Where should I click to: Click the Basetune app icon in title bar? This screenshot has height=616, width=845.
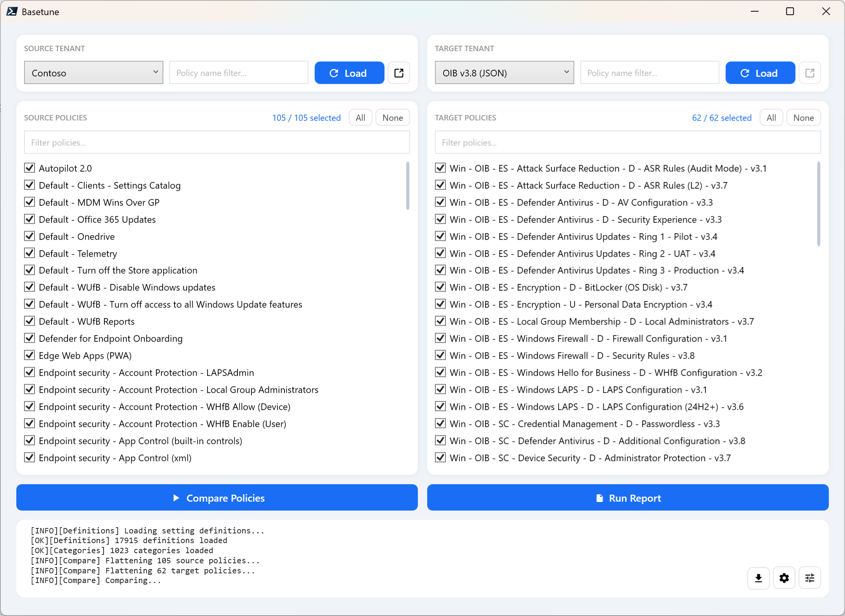(12, 12)
